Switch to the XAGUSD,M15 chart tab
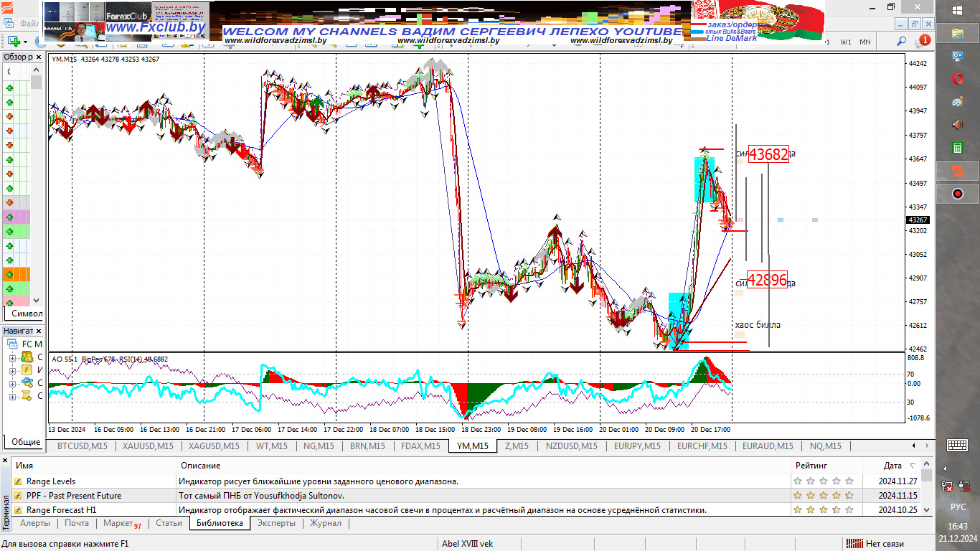Image resolution: width=980 pixels, height=551 pixels. [214, 446]
